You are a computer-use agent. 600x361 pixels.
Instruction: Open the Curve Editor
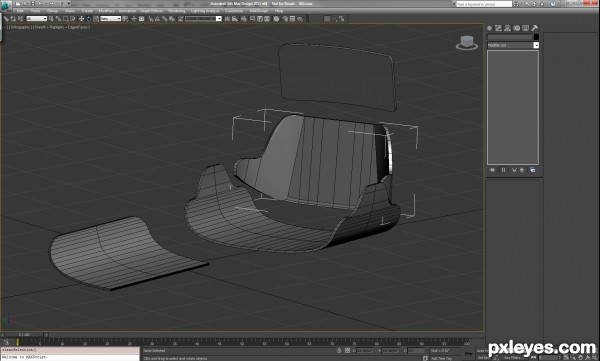(x=260, y=18)
